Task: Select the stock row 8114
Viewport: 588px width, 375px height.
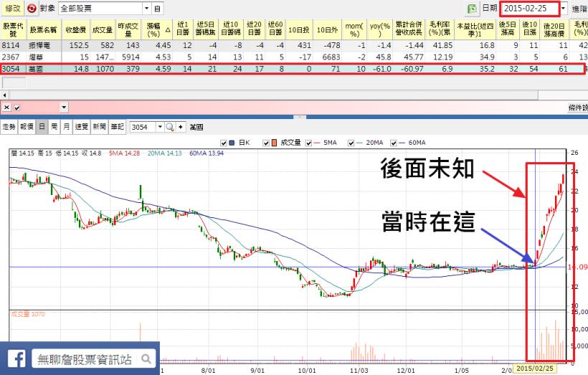Action: 293,45
